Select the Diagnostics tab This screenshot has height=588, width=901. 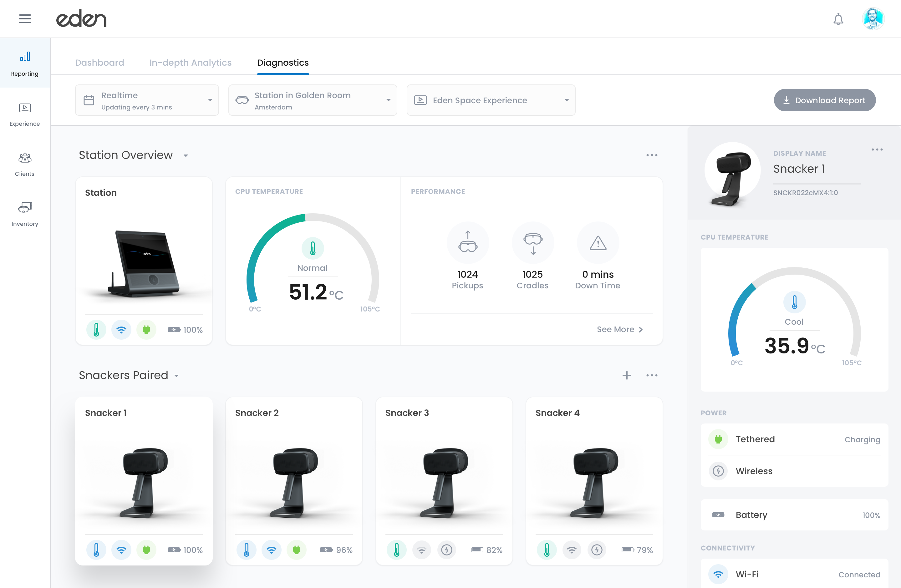point(283,63)
